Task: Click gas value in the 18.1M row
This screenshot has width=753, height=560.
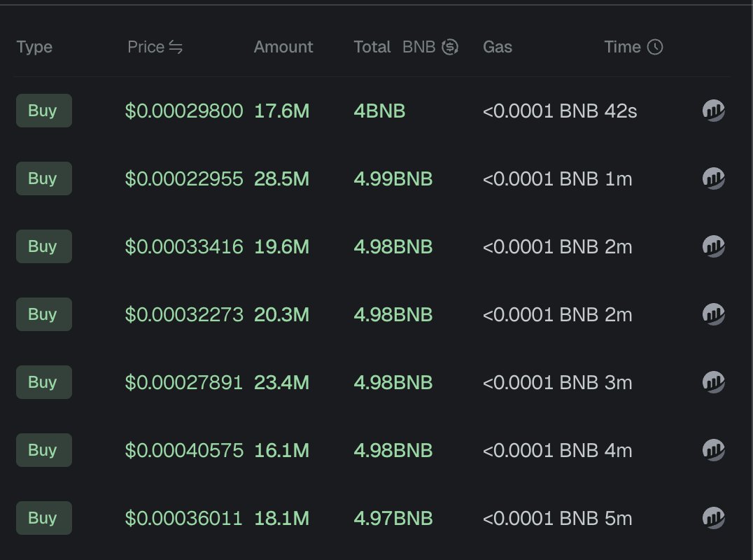Action: click(540, 519)
